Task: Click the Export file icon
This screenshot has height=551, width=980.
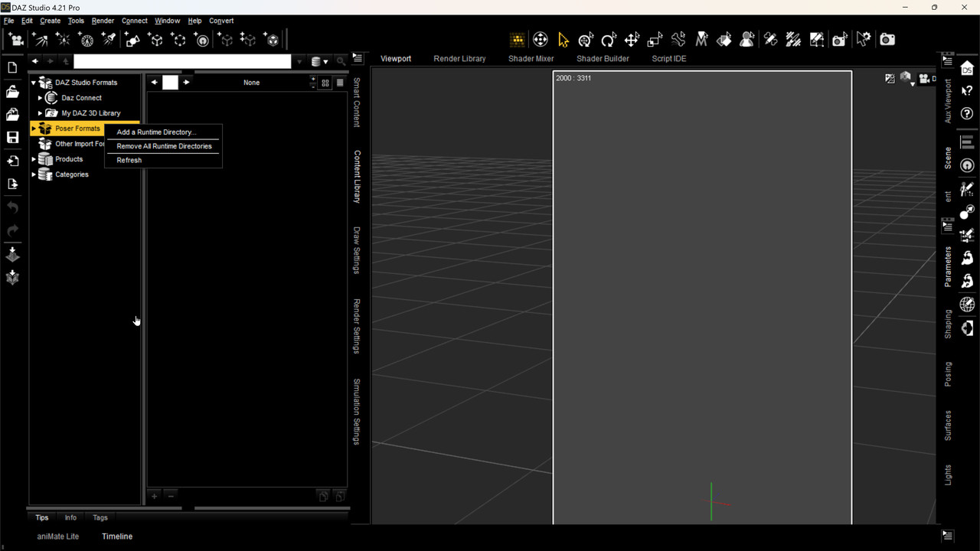Action: pyautogui.click(x=12, y=184)
